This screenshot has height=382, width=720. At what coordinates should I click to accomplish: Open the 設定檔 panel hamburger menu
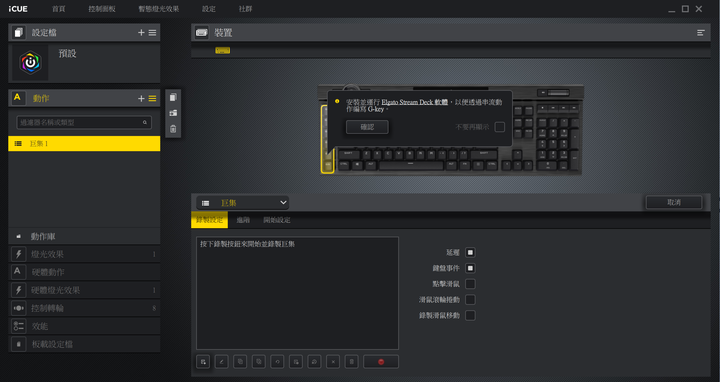click(x=152, y=33)
